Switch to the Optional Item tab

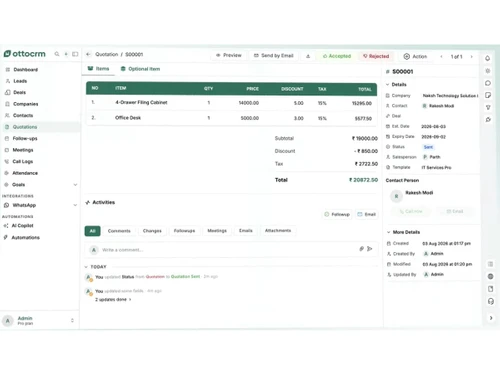tap(140, 69)
